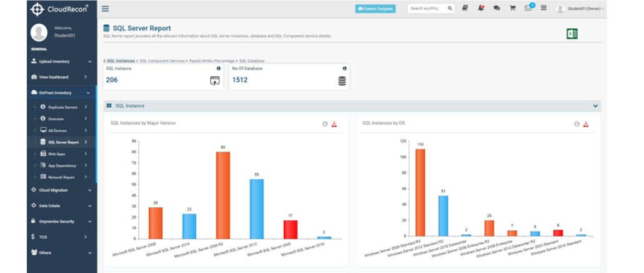
Task: Export report via Excel icon
Action: (571, 34)
